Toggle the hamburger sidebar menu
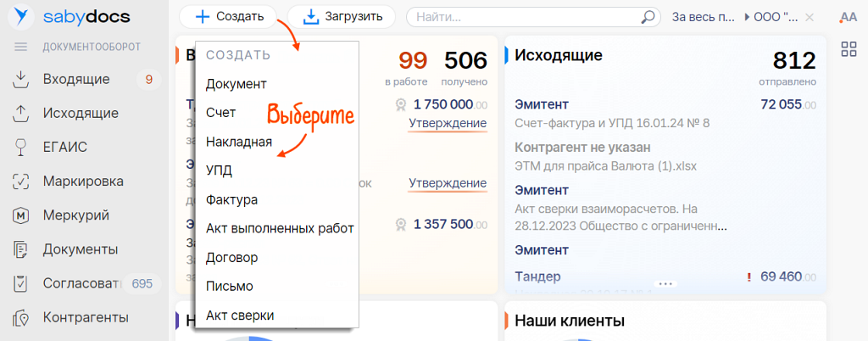Image resolution: width=868 pixels, height=341 pixels. coord(21,47)
